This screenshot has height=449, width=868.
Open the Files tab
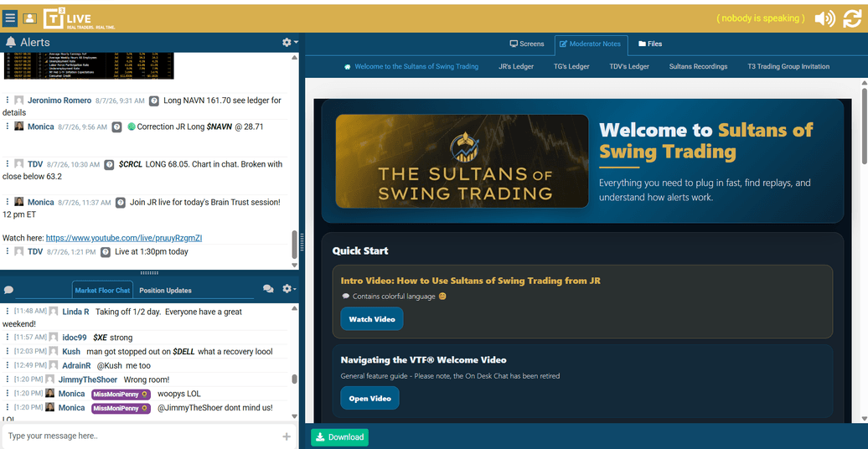(x=650, y=44)
